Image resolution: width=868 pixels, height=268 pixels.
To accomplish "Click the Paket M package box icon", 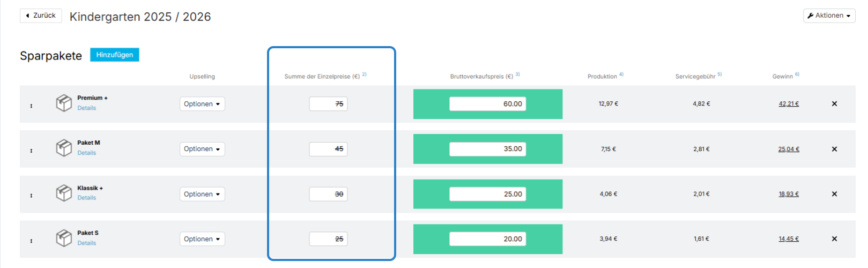I will tap(64, 147).
